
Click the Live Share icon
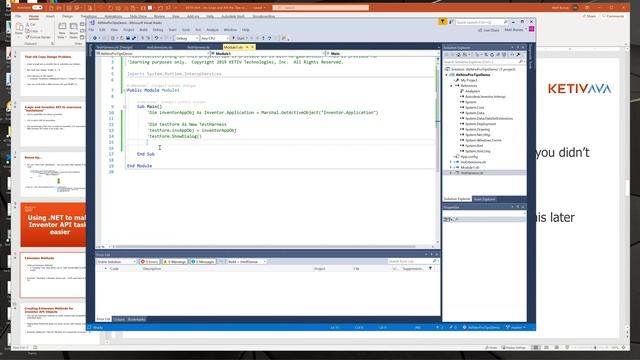pyautogui.click(x=480, y=30)
